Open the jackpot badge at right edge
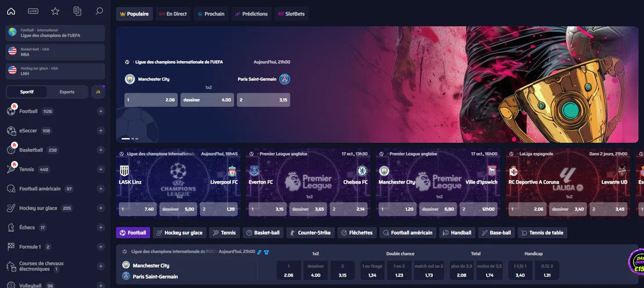 click(x=636, y=261)
